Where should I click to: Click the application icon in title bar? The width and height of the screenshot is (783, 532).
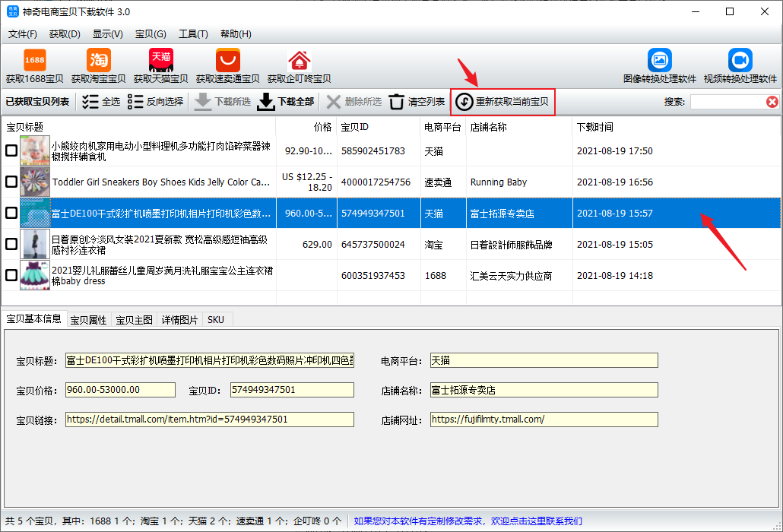(12, 11)
